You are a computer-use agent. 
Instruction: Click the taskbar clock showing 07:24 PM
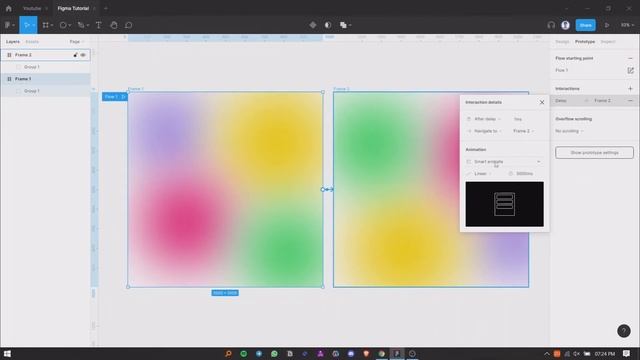pyautogui.click(x=604, y=353)
